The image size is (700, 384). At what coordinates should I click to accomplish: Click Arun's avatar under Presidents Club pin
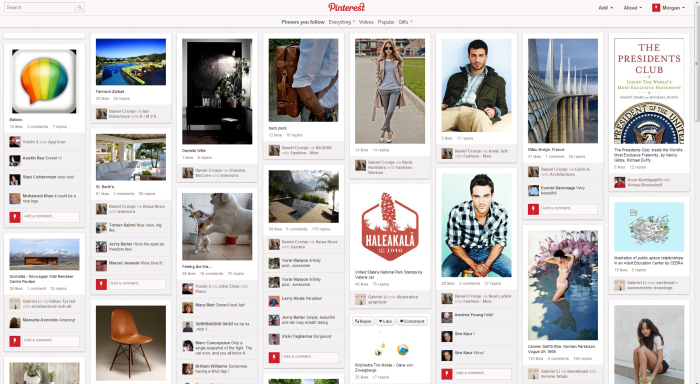click(619, 182)
